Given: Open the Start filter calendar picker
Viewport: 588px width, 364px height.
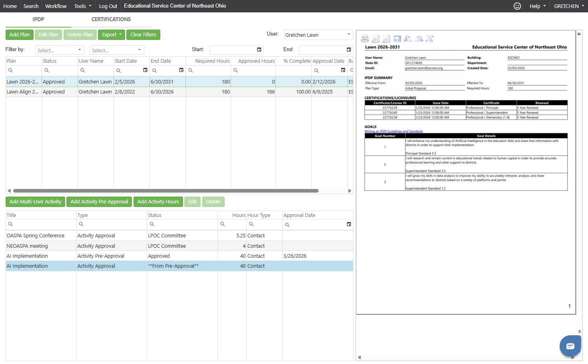Looking at the screenshot, I should (x=259, y=50).
